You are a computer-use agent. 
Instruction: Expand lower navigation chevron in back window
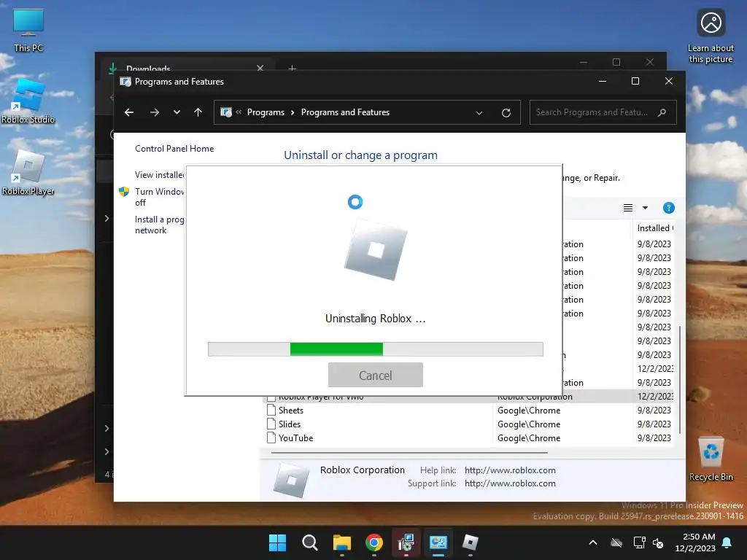coord(107,428)
